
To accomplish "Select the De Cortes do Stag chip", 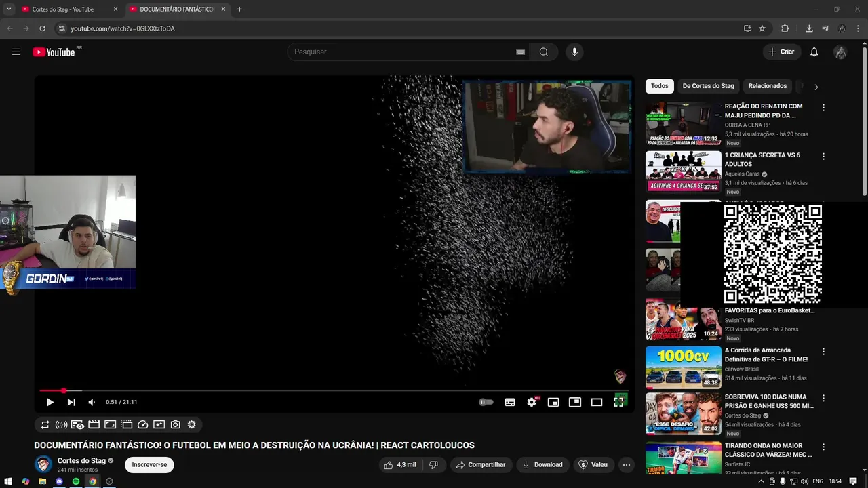I will coord(708,86).
